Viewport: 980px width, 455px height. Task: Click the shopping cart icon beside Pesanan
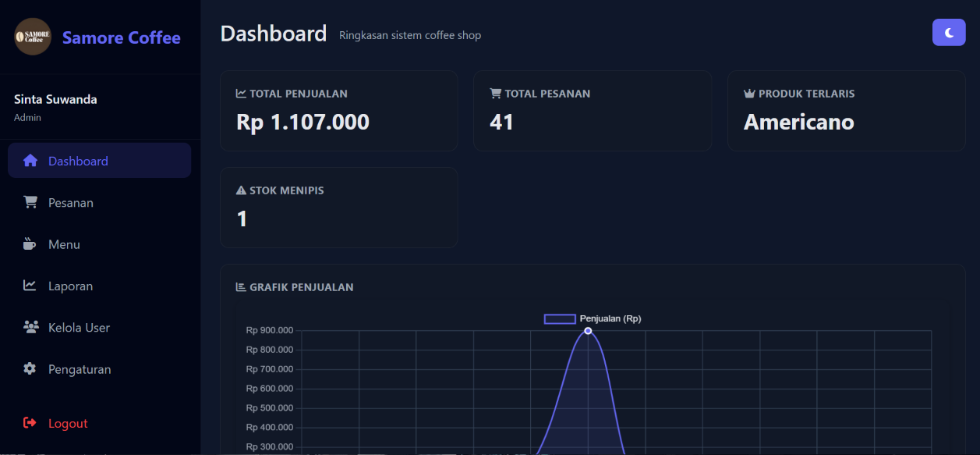point(30,202)
